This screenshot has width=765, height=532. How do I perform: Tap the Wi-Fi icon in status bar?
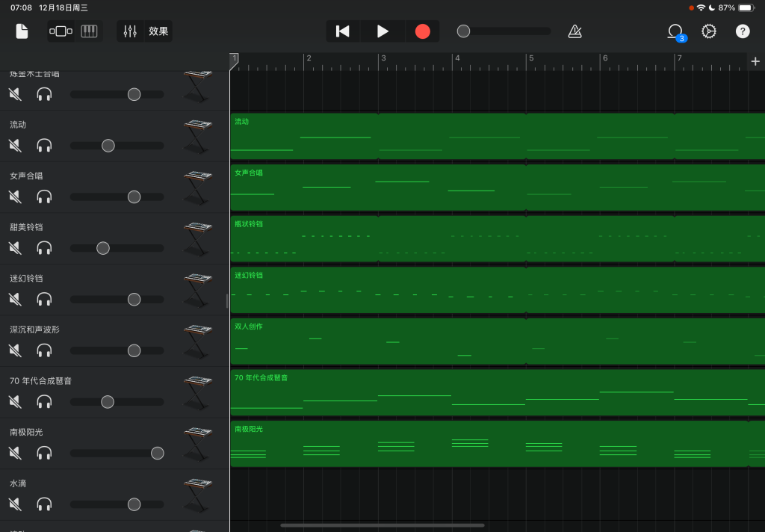pyautogui.click(x=701, y=7)
